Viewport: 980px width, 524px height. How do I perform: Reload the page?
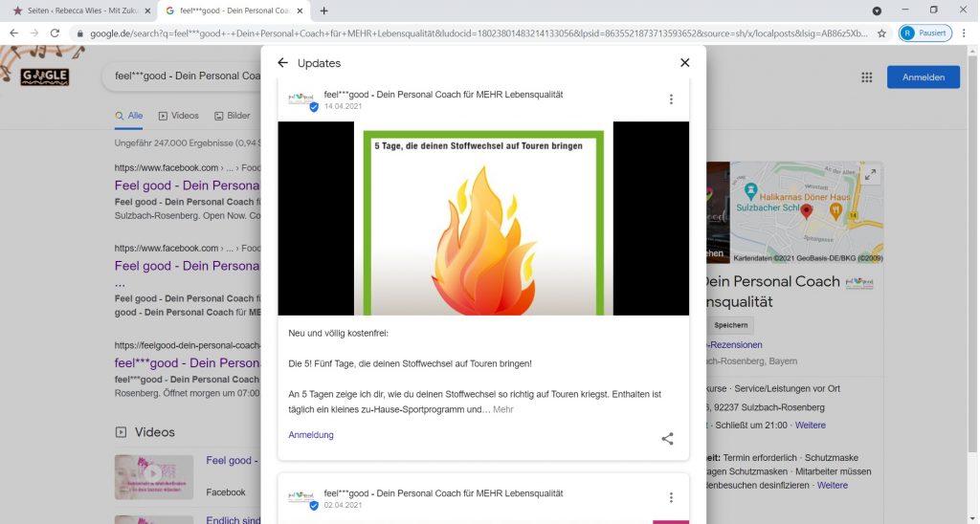pyautogui.click(x=55, y=33)
